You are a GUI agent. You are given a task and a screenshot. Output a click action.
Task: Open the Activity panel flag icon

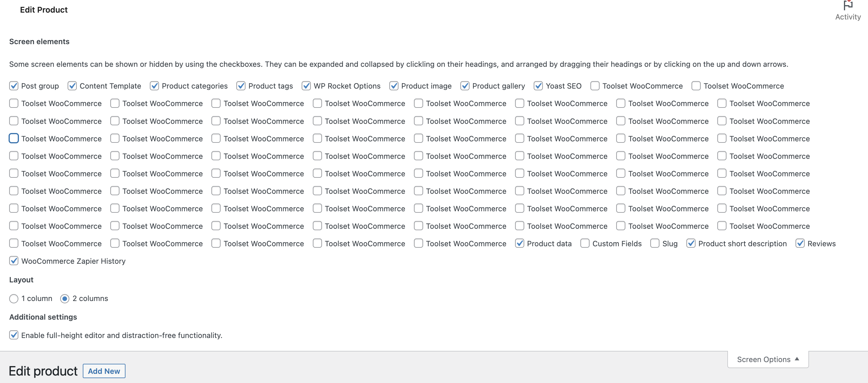(848, 6)
